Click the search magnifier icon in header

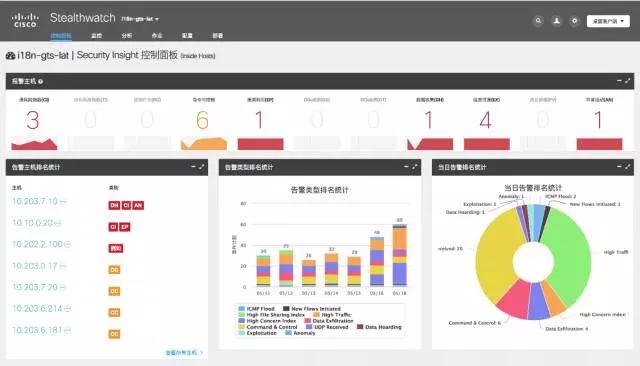(x=538, y=21)
